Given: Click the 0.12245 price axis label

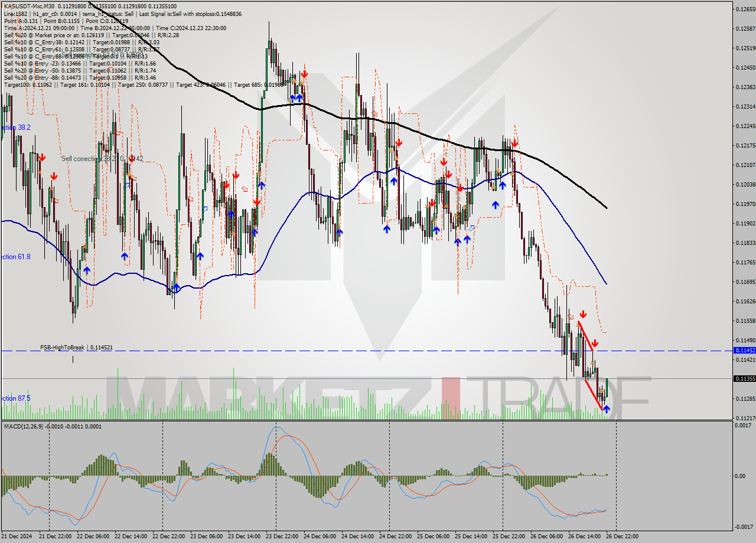Looking at the screenshot, I should 745,126.
